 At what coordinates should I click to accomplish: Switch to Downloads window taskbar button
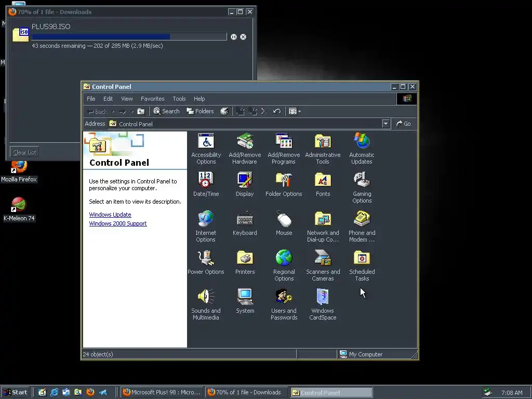pyautogui.click(x=246, y=392)
